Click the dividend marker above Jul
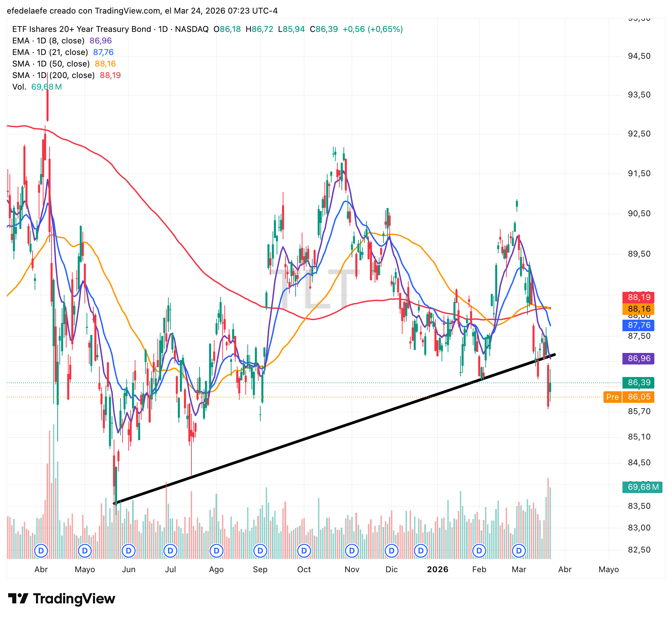Image resolution: width=672 pixels, height=619 pixels. click(170, 550)
